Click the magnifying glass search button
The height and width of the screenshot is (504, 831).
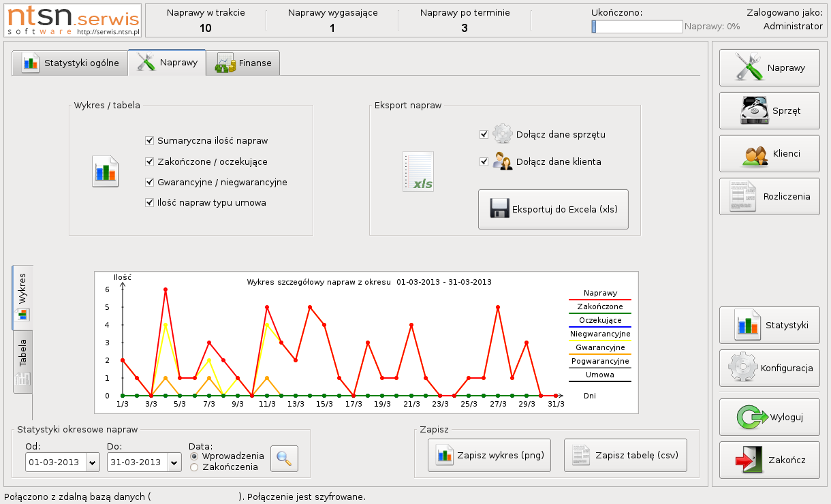click(284, 458)
